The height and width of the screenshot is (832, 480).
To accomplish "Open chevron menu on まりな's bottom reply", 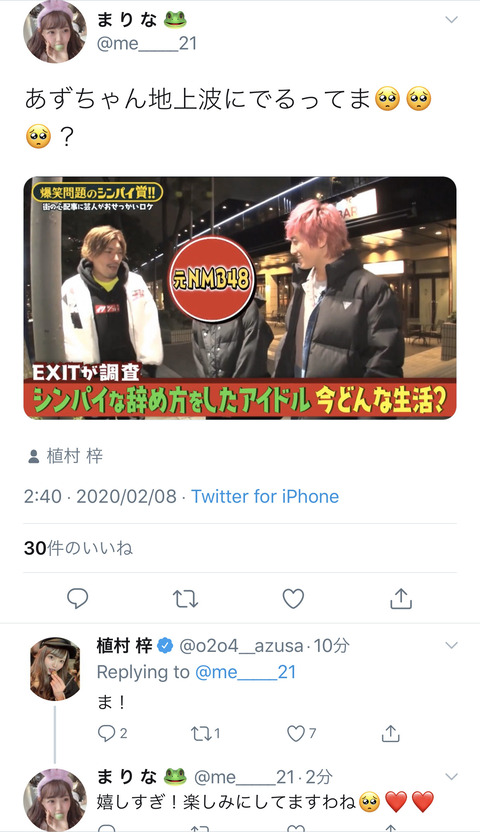I will pyautogui.click(x=451, y=776).
